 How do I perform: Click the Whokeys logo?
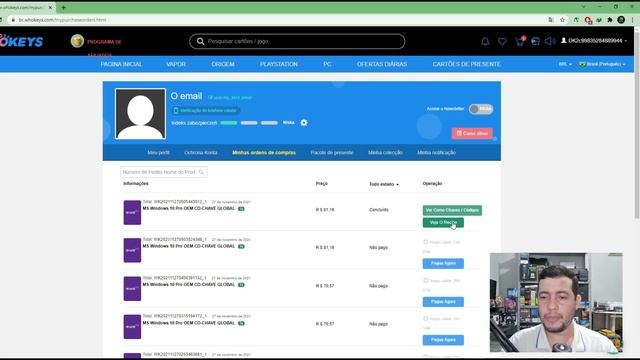pos(21,41)
